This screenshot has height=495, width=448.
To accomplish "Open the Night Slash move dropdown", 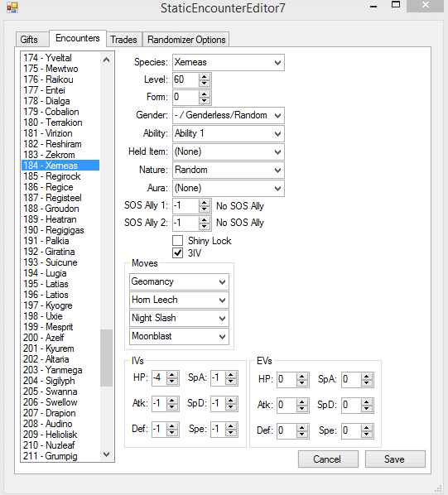I will [179, 318].
